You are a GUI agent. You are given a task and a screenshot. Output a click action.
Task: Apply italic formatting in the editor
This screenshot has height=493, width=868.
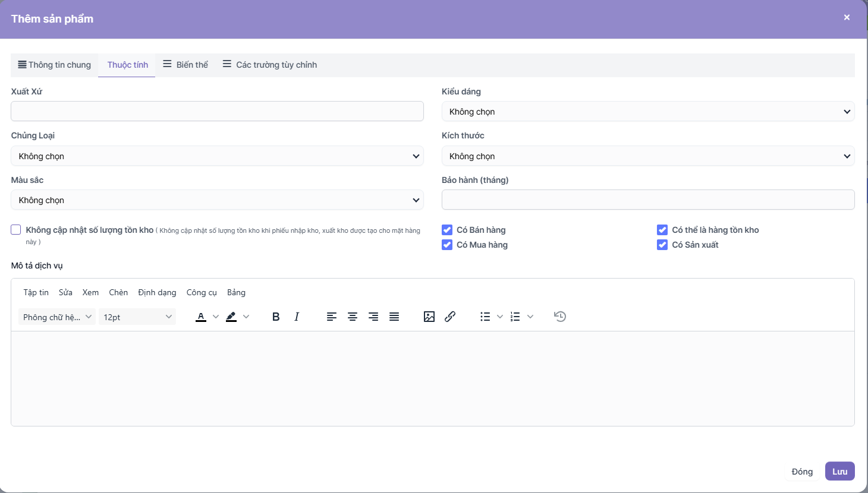[297, 317]
